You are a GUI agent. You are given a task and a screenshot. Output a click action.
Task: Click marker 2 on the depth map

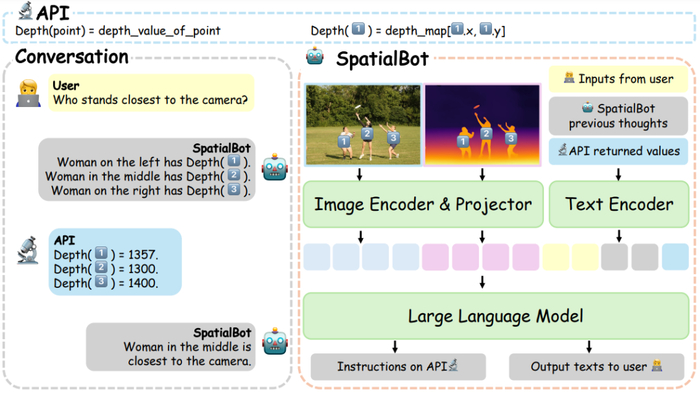pos(486,133)
